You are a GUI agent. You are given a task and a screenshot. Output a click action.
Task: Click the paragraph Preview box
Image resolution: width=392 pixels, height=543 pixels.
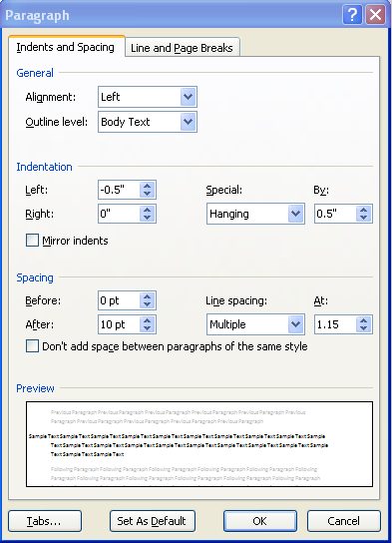pyautogui.click(x=199, y=444)
